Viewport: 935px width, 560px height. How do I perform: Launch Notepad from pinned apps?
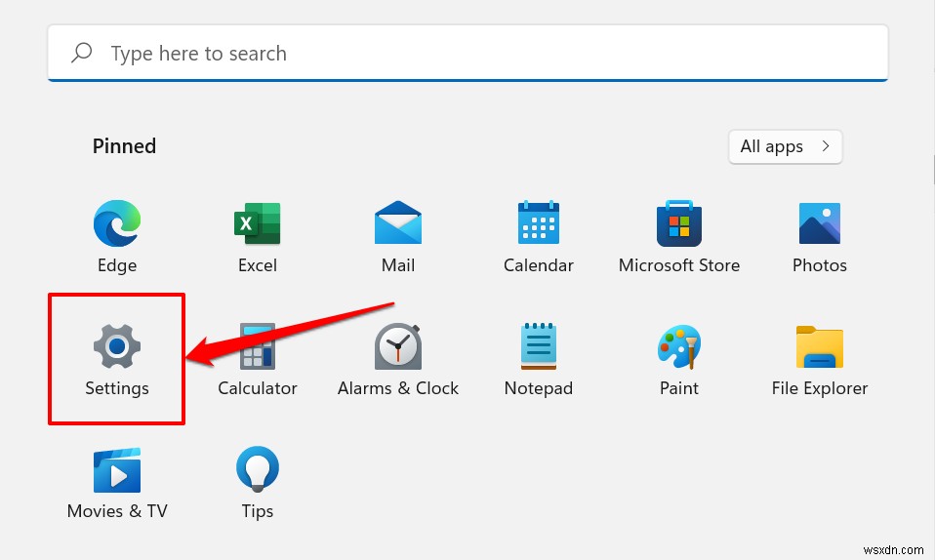[x=539, y=346]
